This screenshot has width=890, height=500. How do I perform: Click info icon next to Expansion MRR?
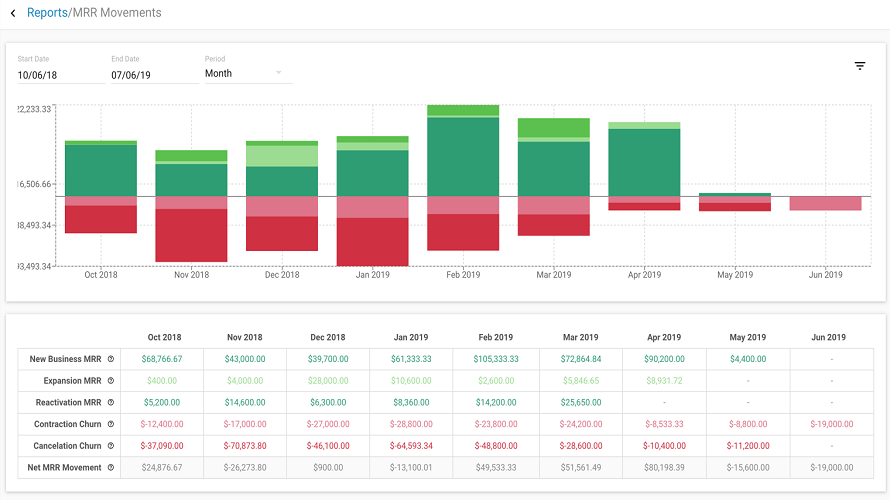click(x=111, y=381)
